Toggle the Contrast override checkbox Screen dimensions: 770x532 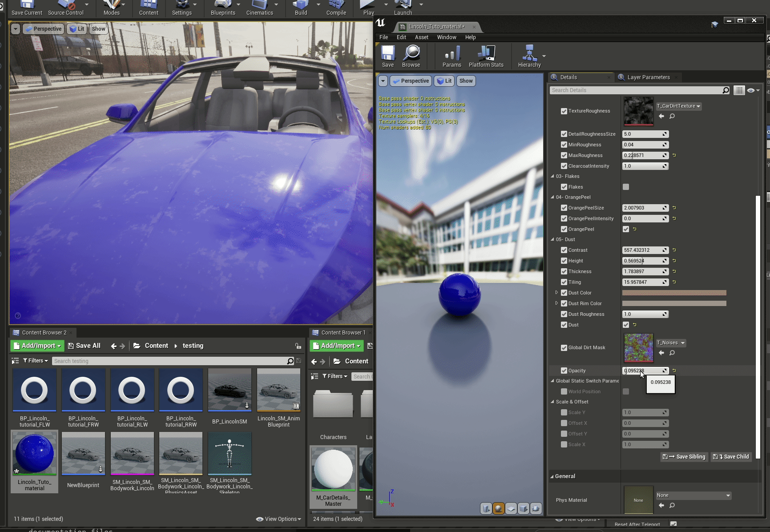tap(564, 250)
